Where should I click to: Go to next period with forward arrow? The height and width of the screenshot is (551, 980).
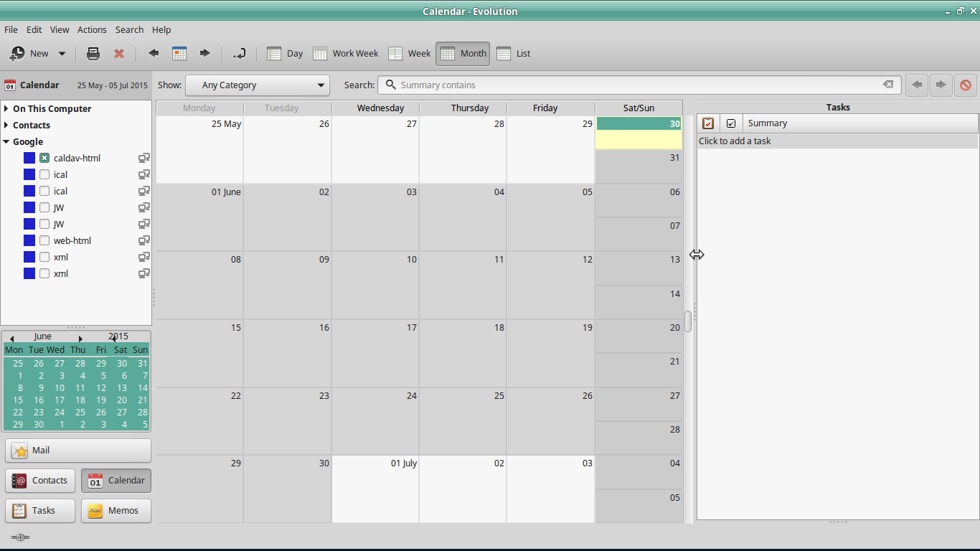click(204, 53)
